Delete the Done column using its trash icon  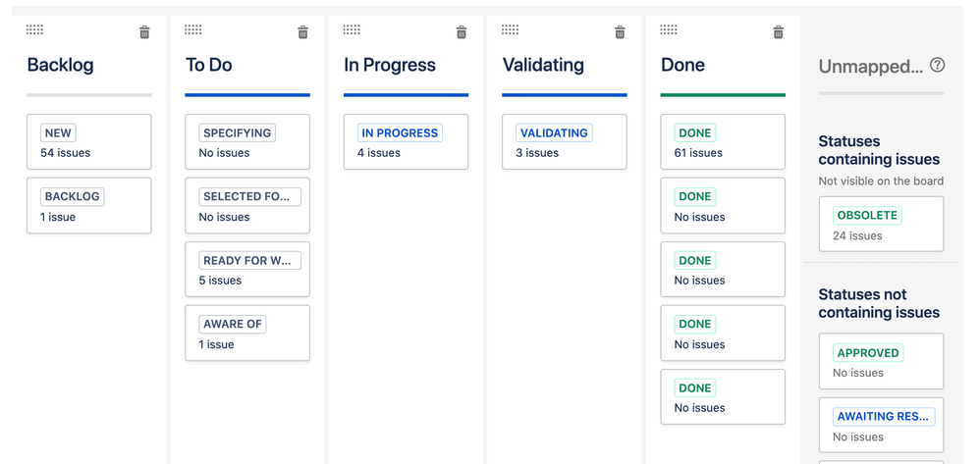coord(778,32)
